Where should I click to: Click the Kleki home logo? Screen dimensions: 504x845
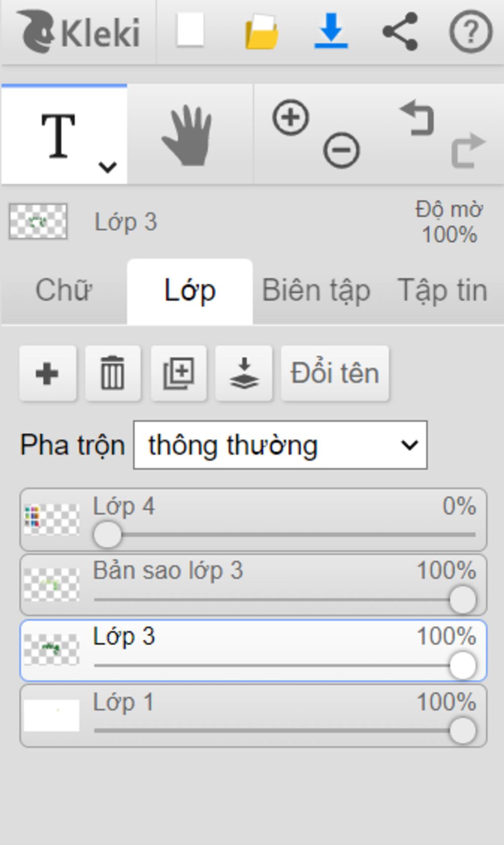[79, 32]
